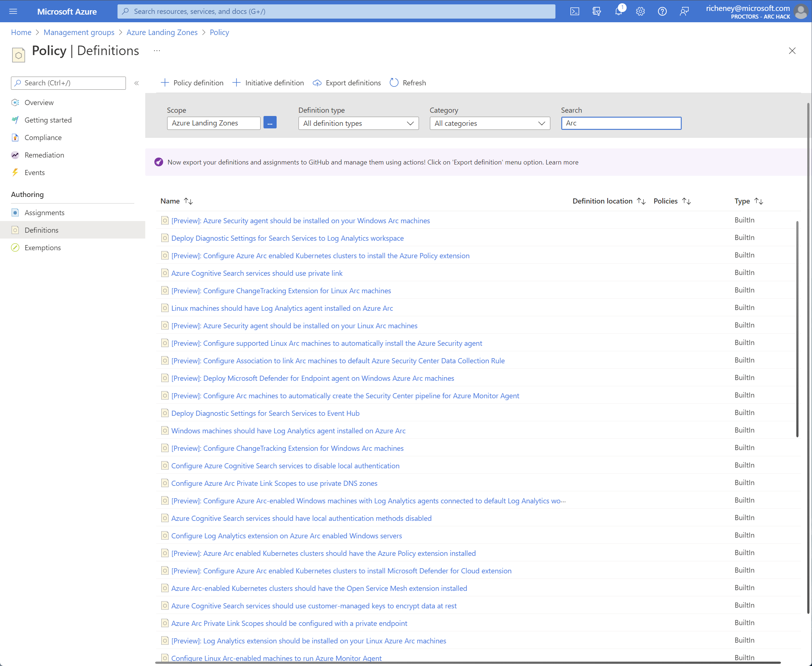Open Events in the Policy sidebar
812x666 pixels.
(x=34, y=172)
